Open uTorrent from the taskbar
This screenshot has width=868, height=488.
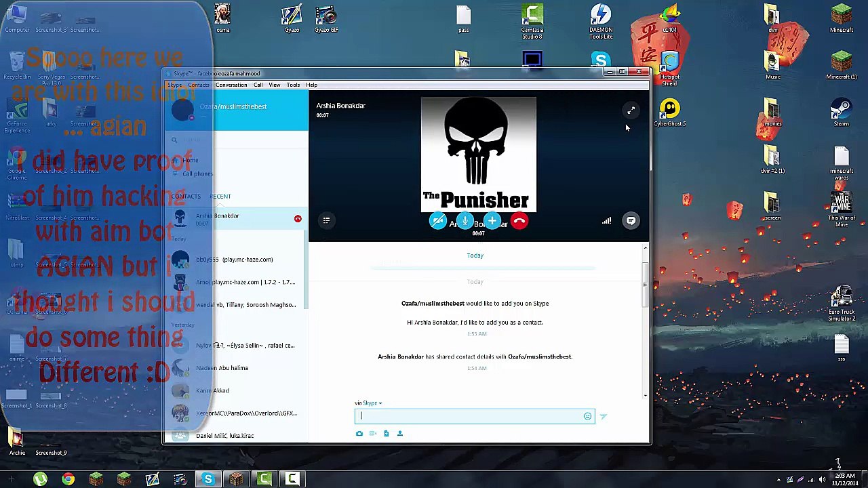40,480
